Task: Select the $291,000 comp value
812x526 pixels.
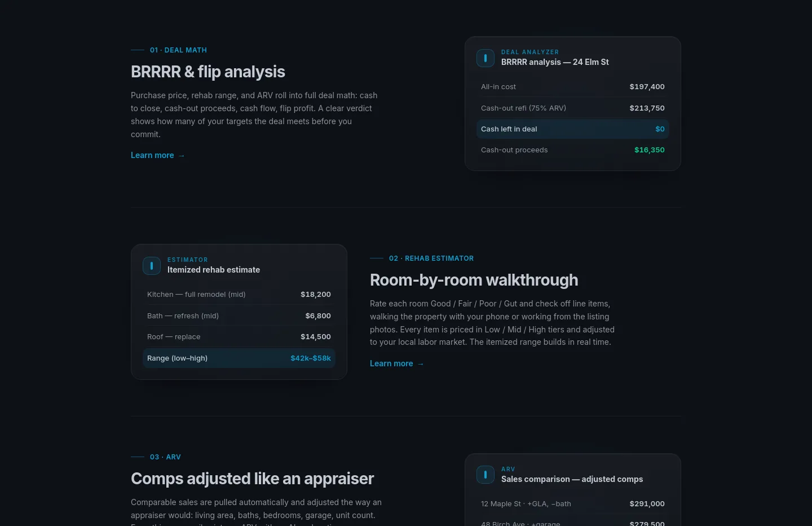Action: 647,504
